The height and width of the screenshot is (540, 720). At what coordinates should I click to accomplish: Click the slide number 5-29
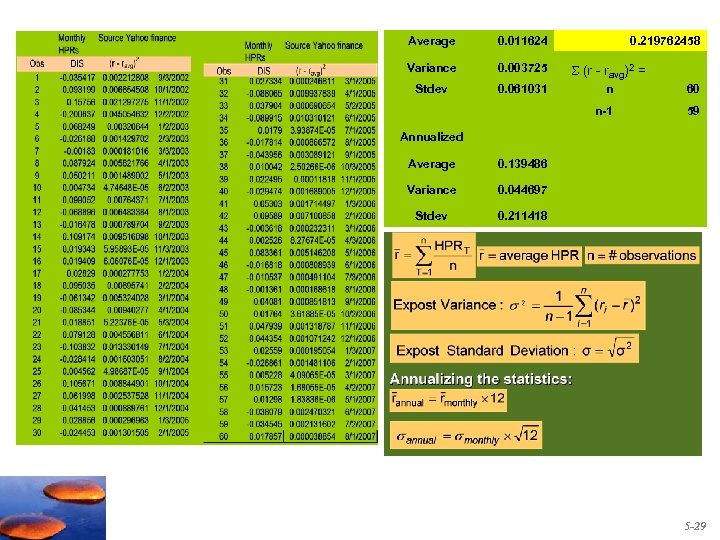point(695,526)
